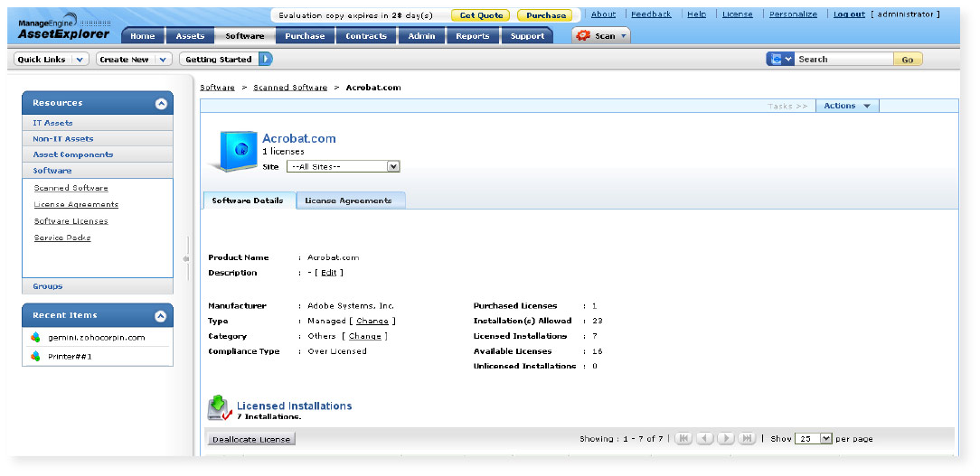Image resolution: width=980 pixels, height=476 pixels.
Task: Expand the Groups section
Action: click(x=98, y=286)
